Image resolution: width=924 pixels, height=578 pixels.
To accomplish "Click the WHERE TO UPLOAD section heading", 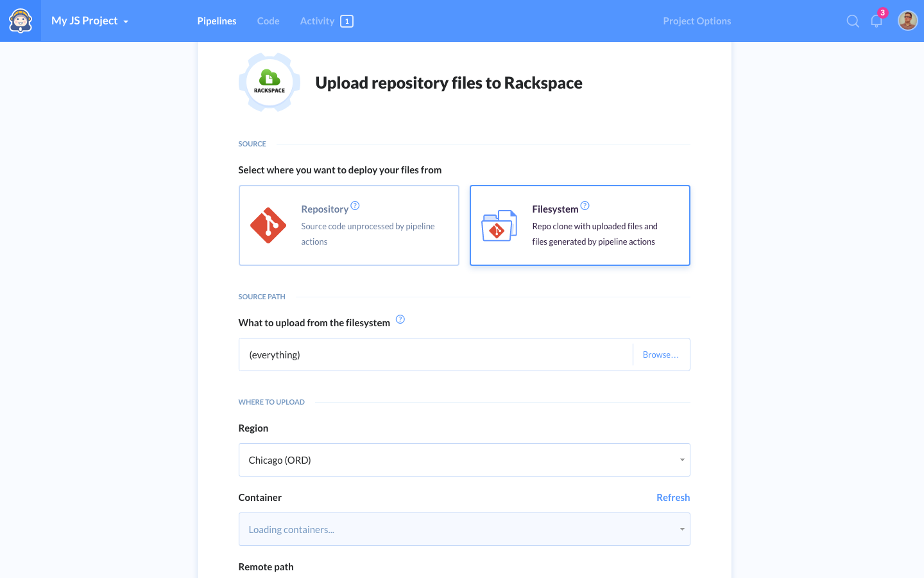I will point(271,402).
